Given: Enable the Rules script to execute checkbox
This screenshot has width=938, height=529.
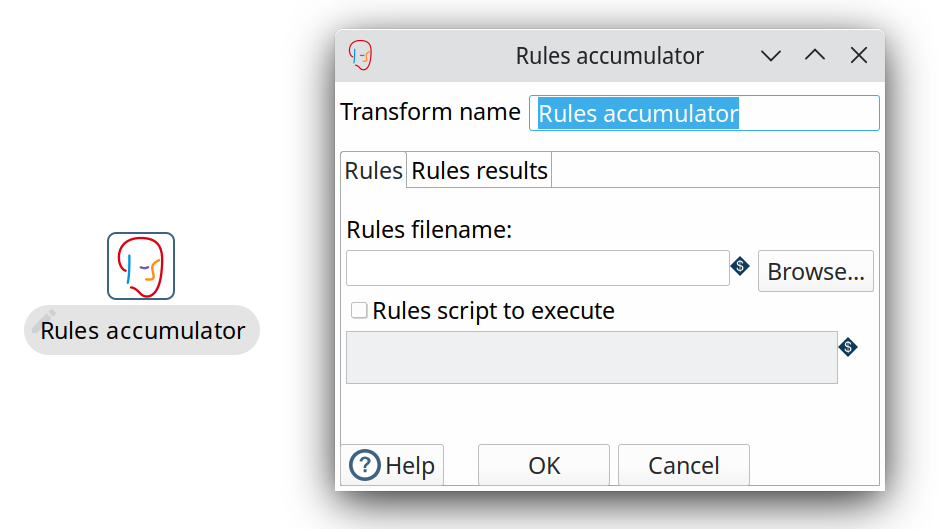Looking at the screenshot, I should [x=359, y=311].
